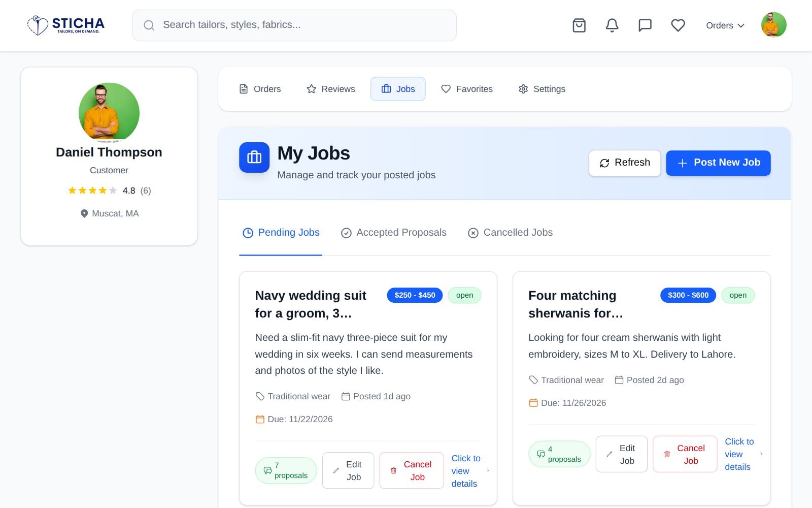
Task: Click the 7 proposals badge
Action: click(x=286, y=470)
